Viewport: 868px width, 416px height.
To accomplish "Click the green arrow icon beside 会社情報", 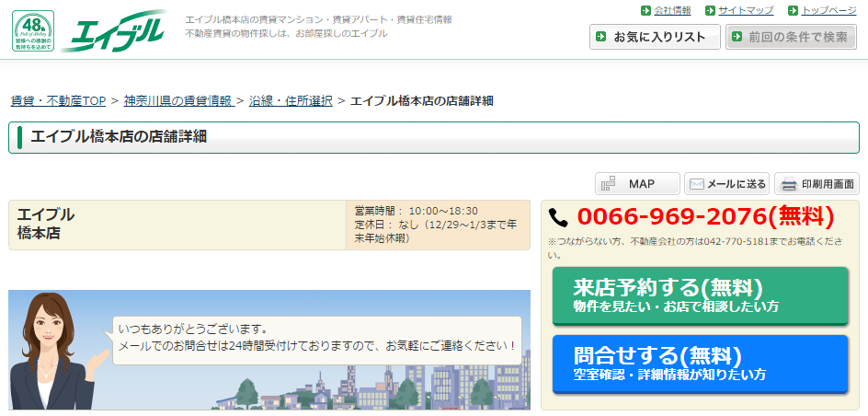I will coord(645,10).
